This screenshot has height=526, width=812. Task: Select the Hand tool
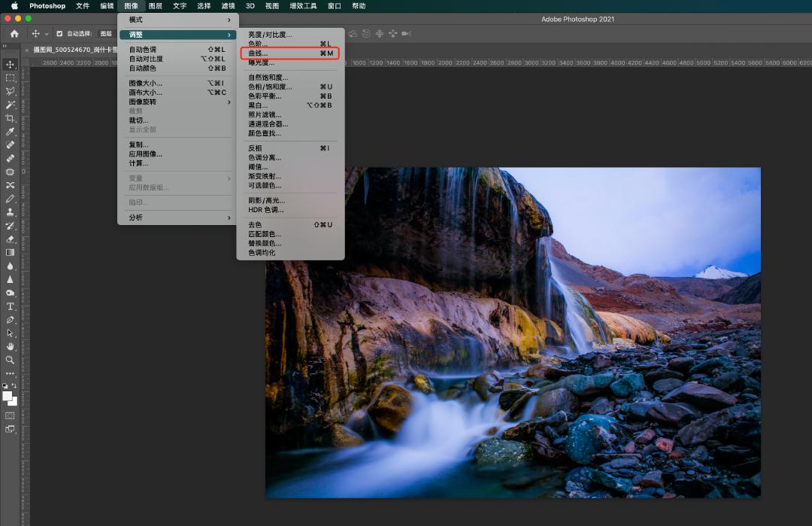tap(11, 346)
